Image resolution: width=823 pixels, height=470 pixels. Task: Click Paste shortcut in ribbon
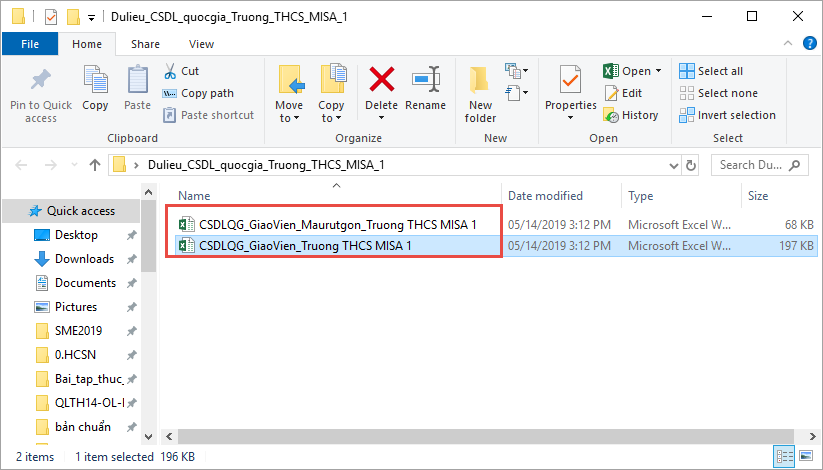[208, 115]
